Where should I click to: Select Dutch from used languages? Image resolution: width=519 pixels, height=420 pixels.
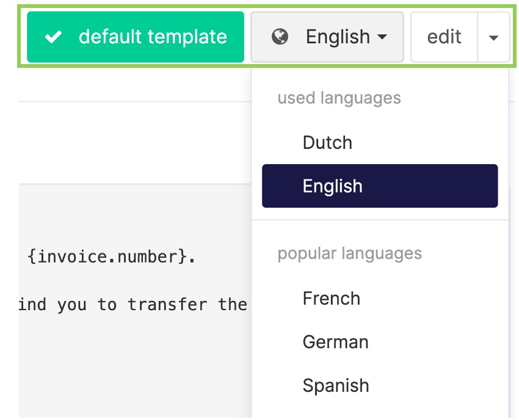click(380, 143)
